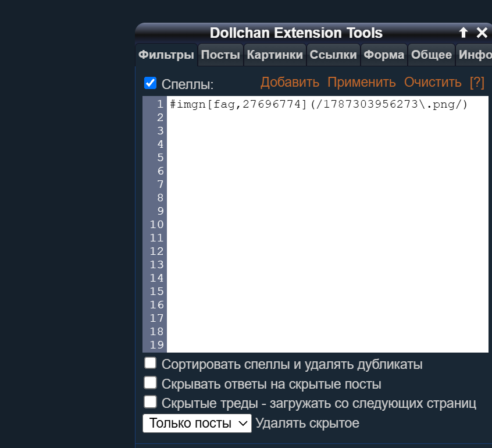Switch to the Посты tab
Screen dimensions: 492x448
coord(220,55)
